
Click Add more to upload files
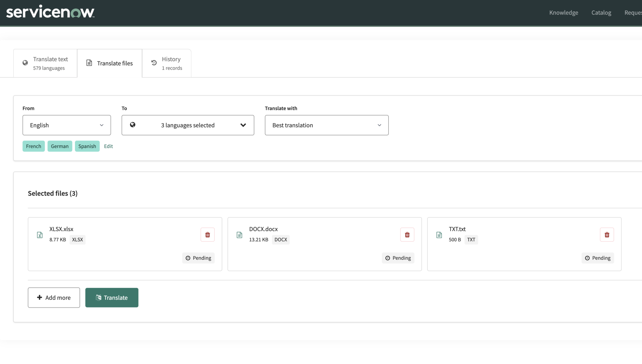[x=54, y=298]
